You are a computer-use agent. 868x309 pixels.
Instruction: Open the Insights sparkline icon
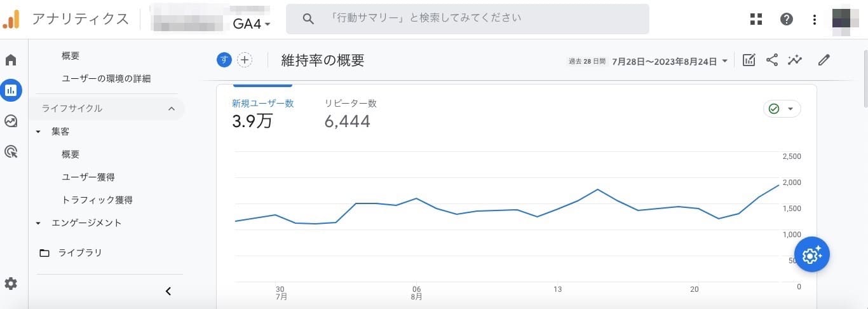pos(795,60)
